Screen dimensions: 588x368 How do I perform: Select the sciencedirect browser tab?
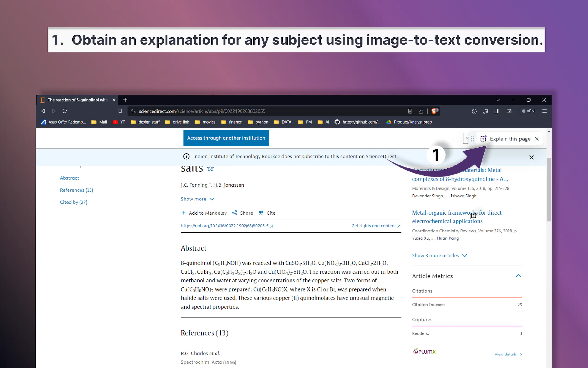coord(77,100)
